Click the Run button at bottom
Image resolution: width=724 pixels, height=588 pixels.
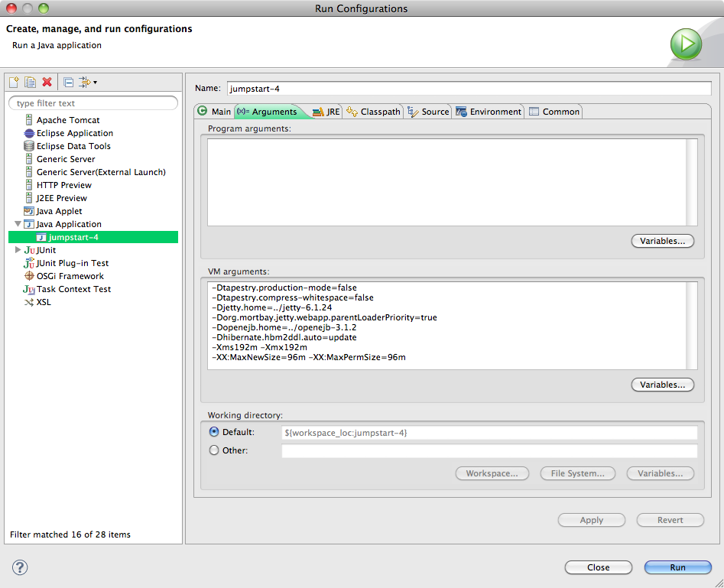point(677,567)
